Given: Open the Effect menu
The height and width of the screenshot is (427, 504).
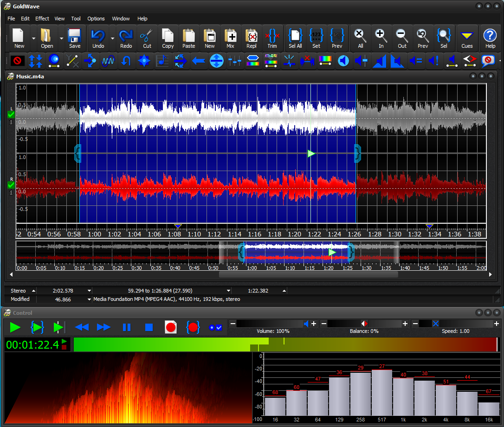Looking at the screenshot, I should point(42,19).
